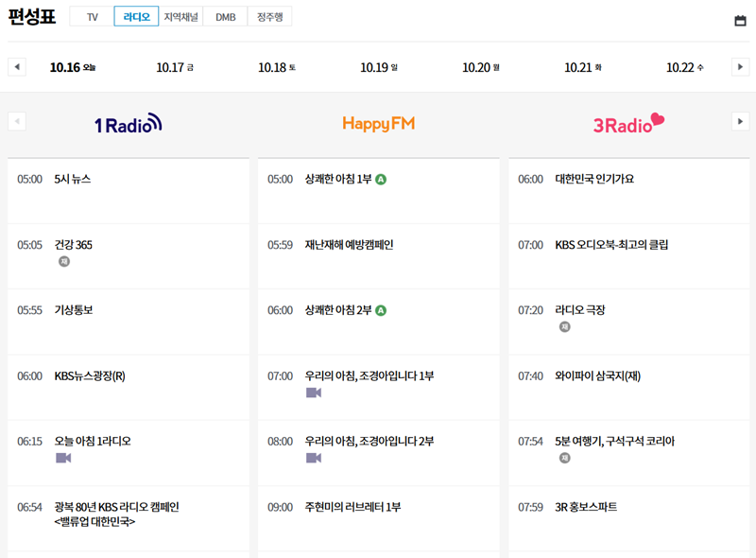Open the DMB tab

(x=225, y=17)
